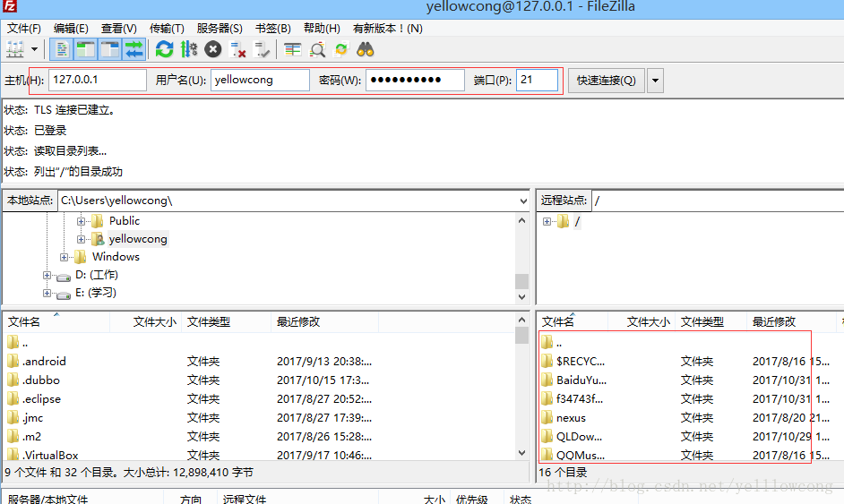Toggle local directory tree display icon
The width and height of the screenshot is (844, 504).
coord(85,49)
